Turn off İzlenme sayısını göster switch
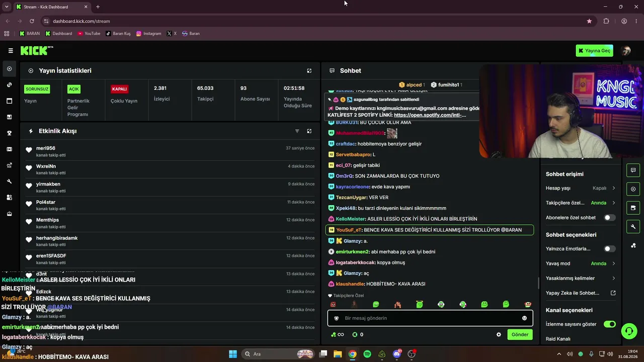Image resolution: width=644 pixels, height=362 pixels. pyautogui.click(x=609, y=324)
